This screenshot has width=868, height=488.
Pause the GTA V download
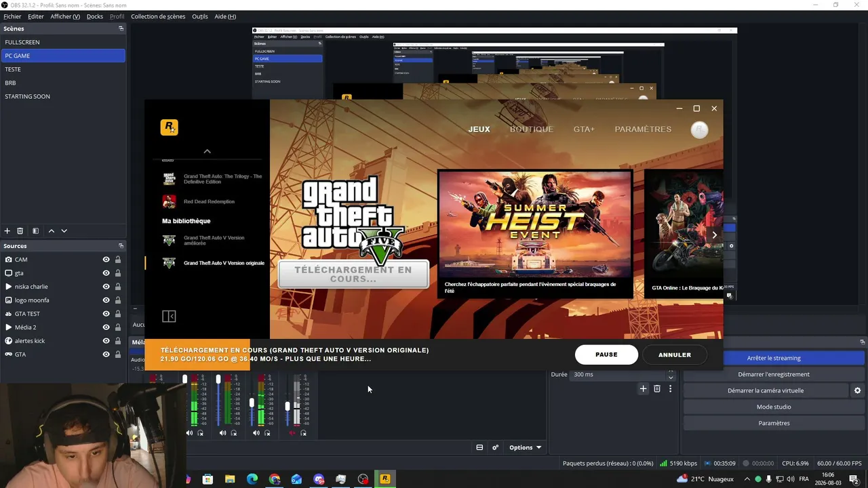606,354
